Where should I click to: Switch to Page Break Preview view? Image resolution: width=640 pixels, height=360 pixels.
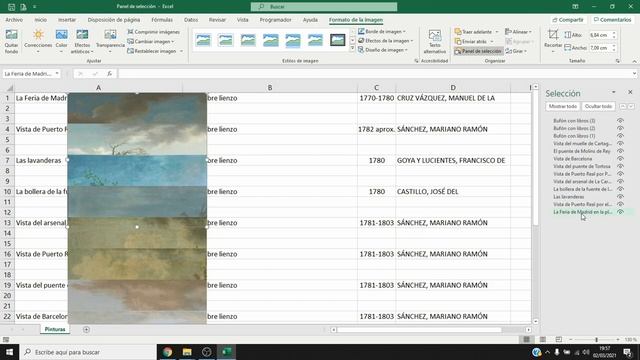tap(558, 339)
